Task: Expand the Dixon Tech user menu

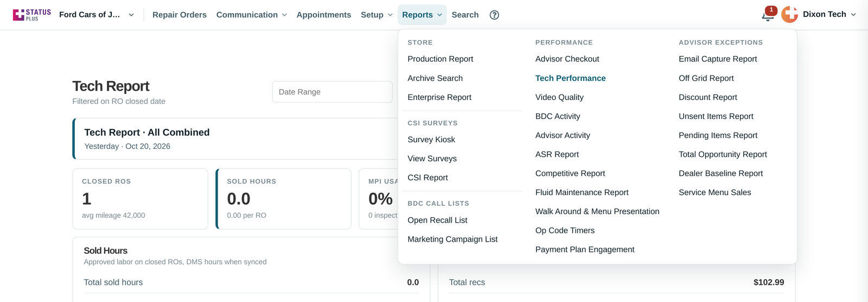Action: click(829, 15)
